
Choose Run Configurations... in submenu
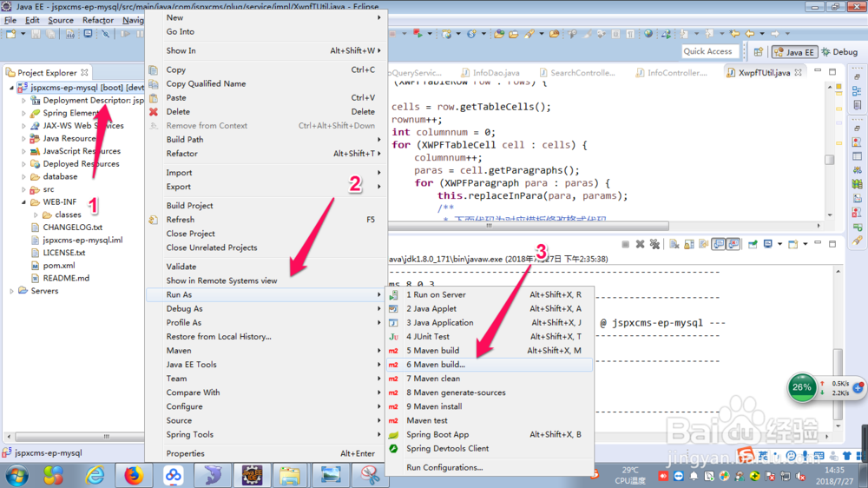490,467
